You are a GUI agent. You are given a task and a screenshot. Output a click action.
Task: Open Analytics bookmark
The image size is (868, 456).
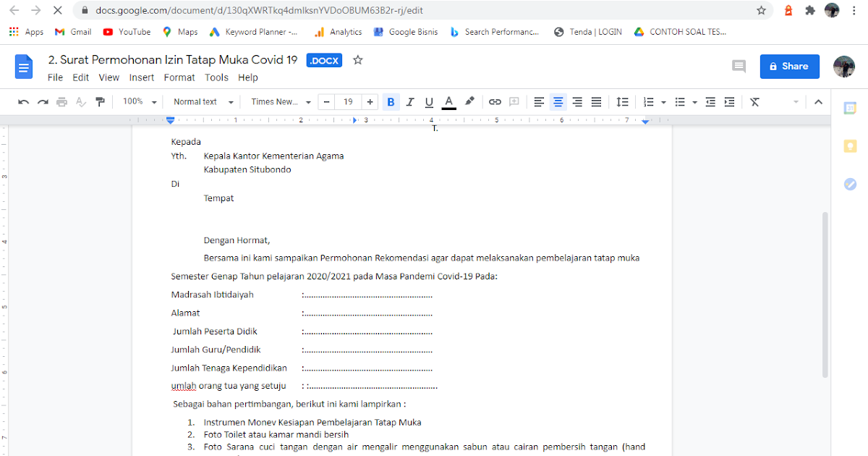click(339, 32)
